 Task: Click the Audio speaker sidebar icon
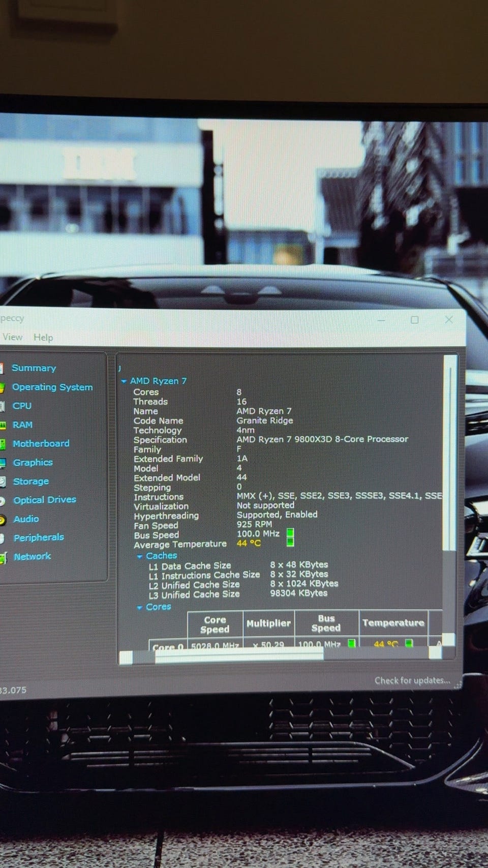click(x=3, y=520)
